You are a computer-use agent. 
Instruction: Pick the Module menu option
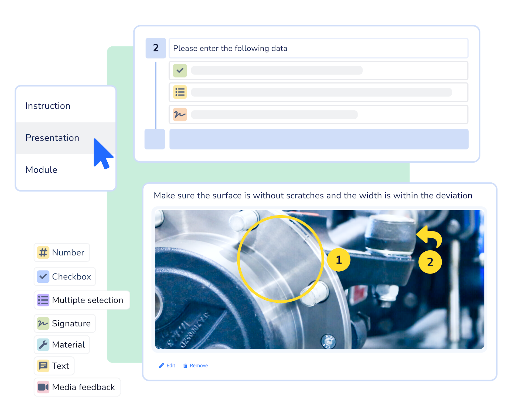tap(41, 170)
